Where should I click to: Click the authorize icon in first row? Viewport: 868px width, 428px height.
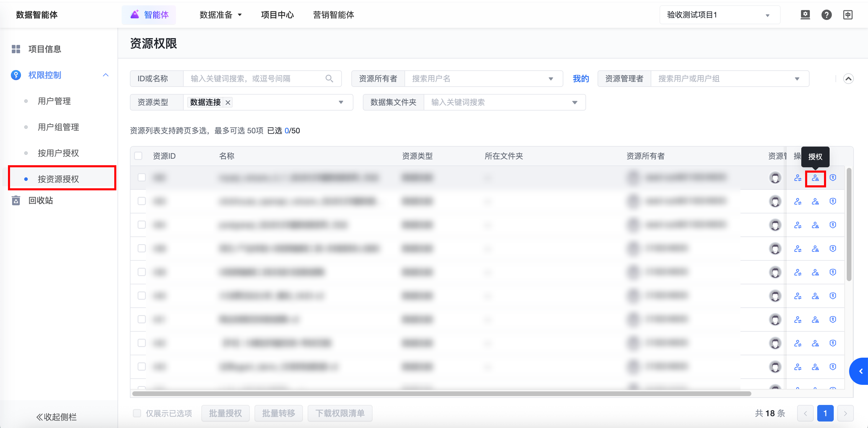pos(815,178)
